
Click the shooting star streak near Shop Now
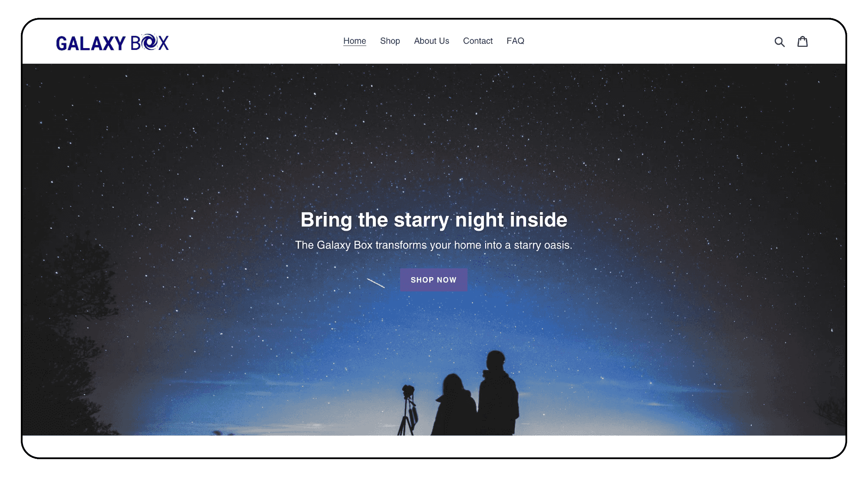pos(376,283)
